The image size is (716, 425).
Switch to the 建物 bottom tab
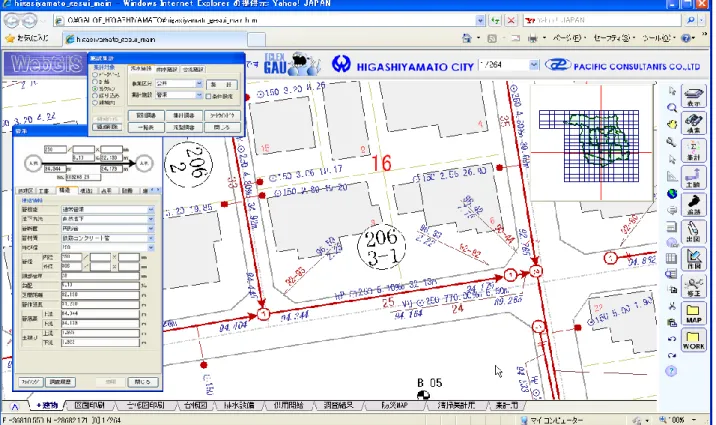point(47,405)
